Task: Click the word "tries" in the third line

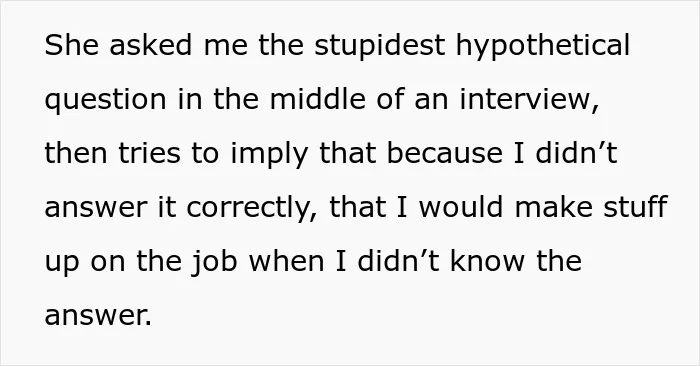Action: 150,153
